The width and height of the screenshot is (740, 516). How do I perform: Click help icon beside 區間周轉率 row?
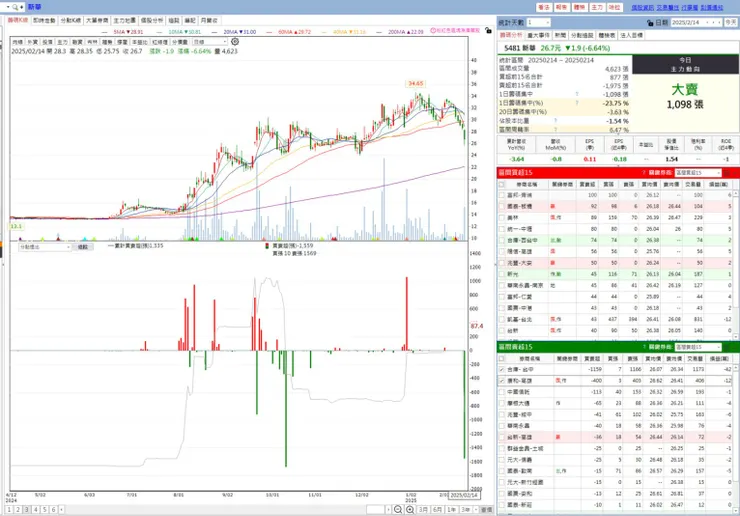555,129
